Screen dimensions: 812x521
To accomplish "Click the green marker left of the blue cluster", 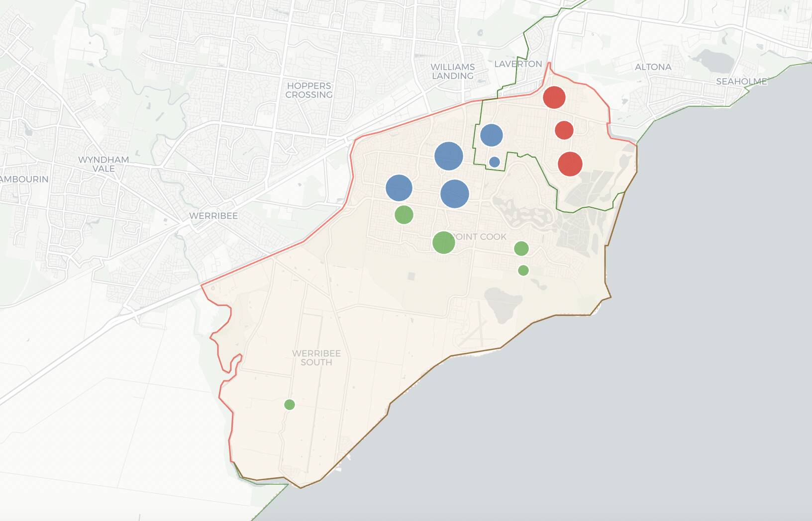I will click(x=405, y=215).
